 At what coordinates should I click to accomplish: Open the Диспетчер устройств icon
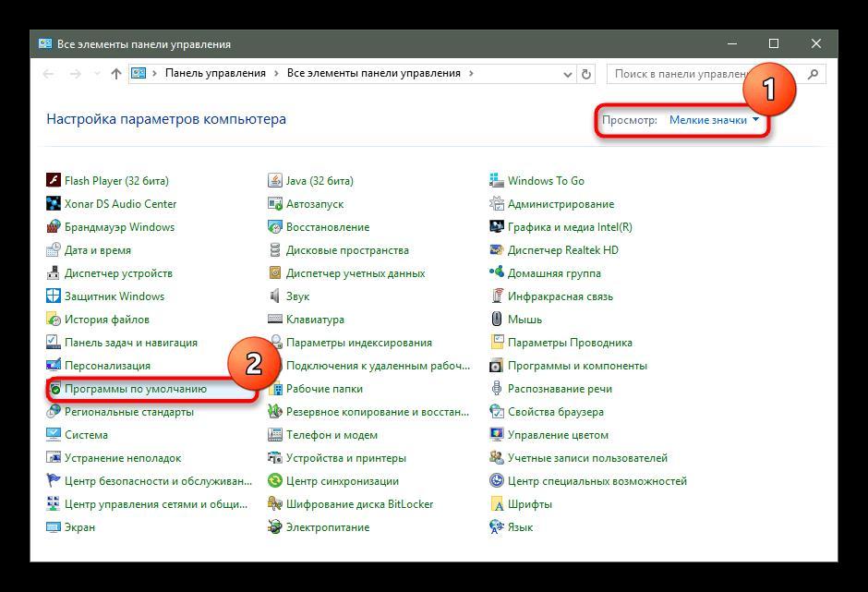[x=54, y=273]
